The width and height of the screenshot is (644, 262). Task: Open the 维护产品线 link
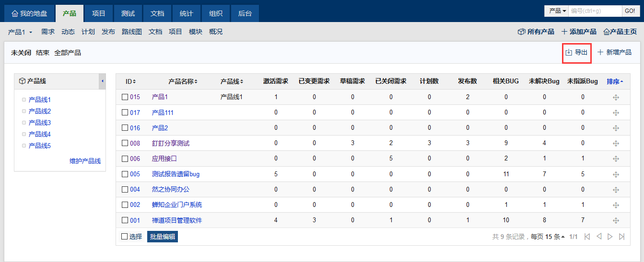(85, 161)
